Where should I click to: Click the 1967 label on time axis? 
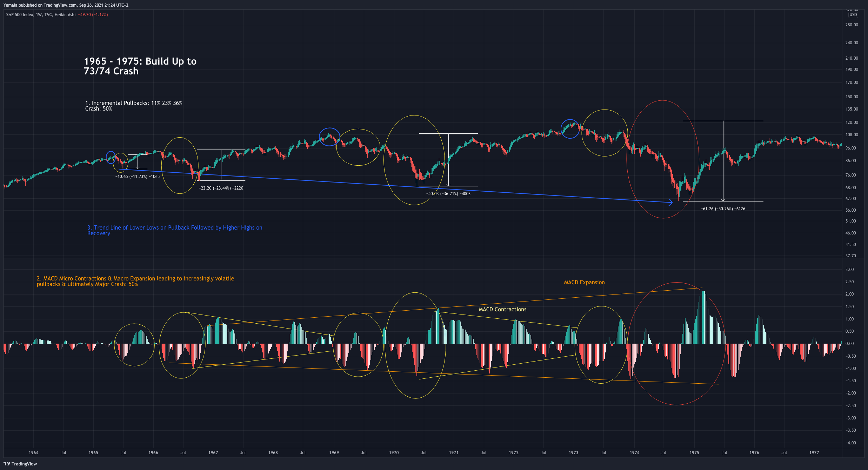tap(213, 453)
